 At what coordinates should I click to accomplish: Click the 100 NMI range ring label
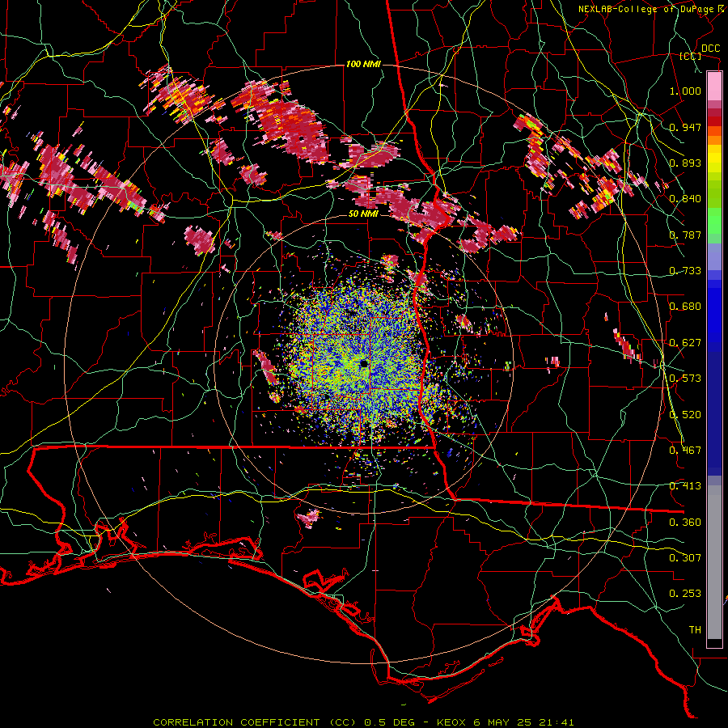(x=363, y=64)
